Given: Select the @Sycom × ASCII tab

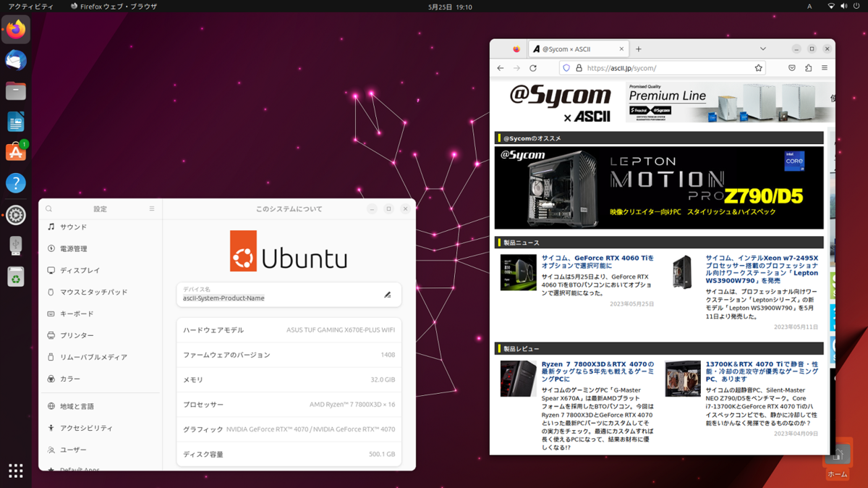Looking at the screenshot, I should click(x=578, y=49).
